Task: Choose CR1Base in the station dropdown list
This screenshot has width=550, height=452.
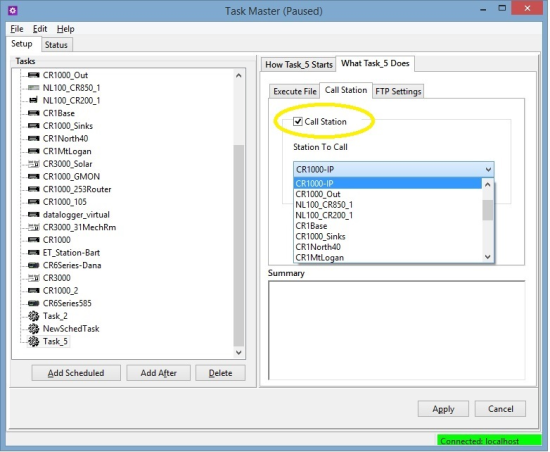Action: 388,225
